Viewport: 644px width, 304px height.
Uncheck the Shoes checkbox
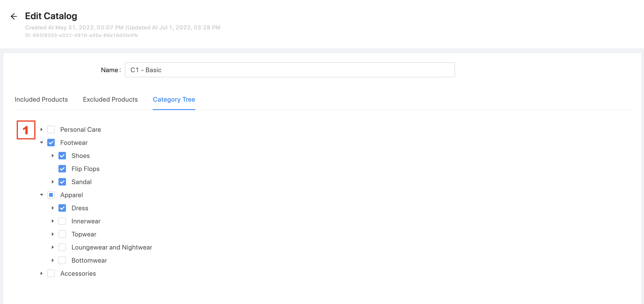coord(62,156)
